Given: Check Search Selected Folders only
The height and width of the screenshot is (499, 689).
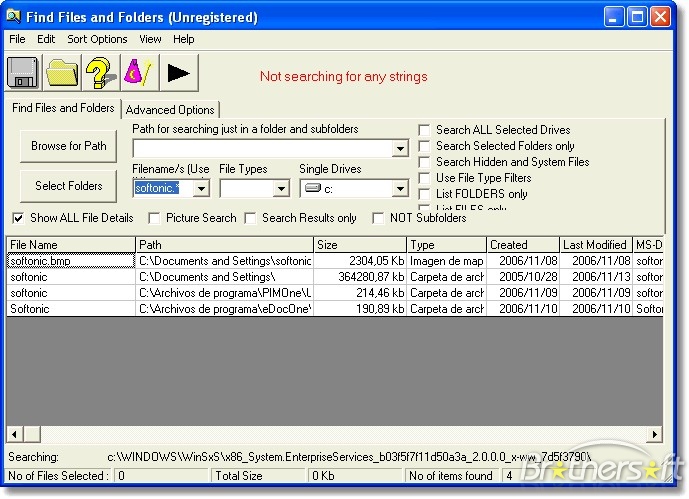Looking at the screenshot, I should click(424, 146).
